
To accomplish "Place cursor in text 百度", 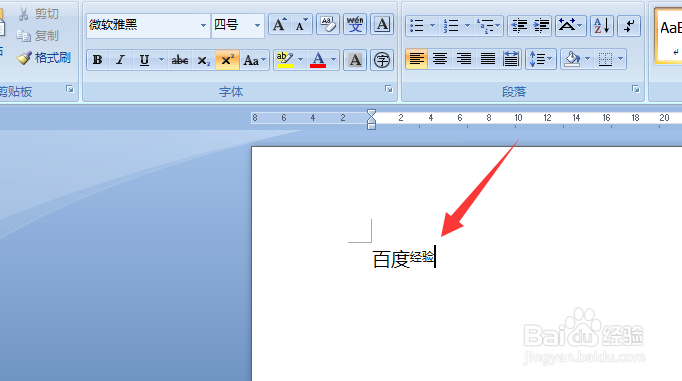I will pos(391,260).
